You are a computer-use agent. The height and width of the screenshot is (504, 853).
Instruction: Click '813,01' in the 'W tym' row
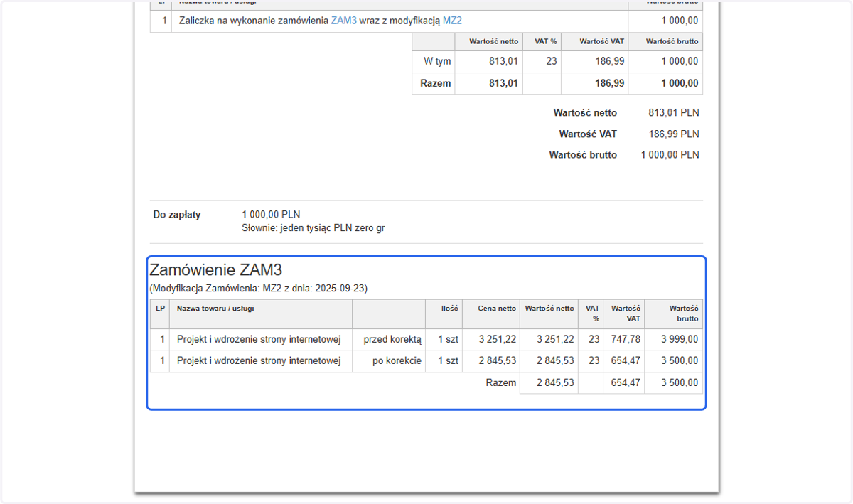(x=504, y=62)
